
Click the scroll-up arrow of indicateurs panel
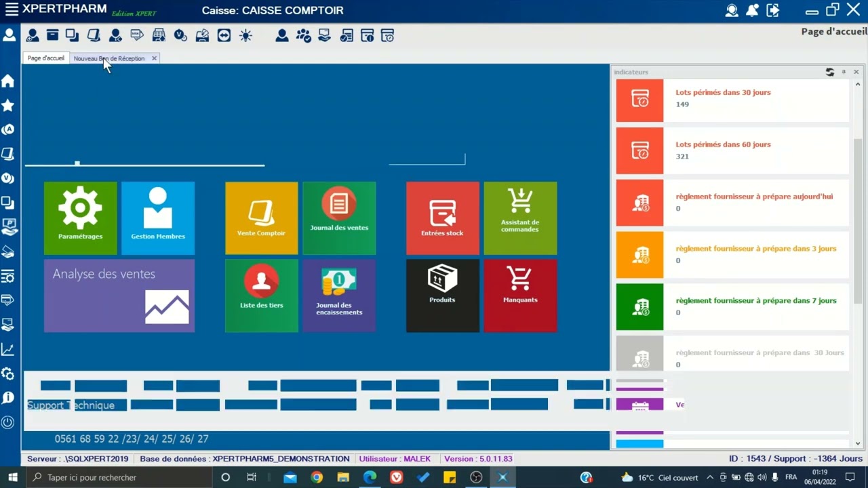click(x=858, y=84)
